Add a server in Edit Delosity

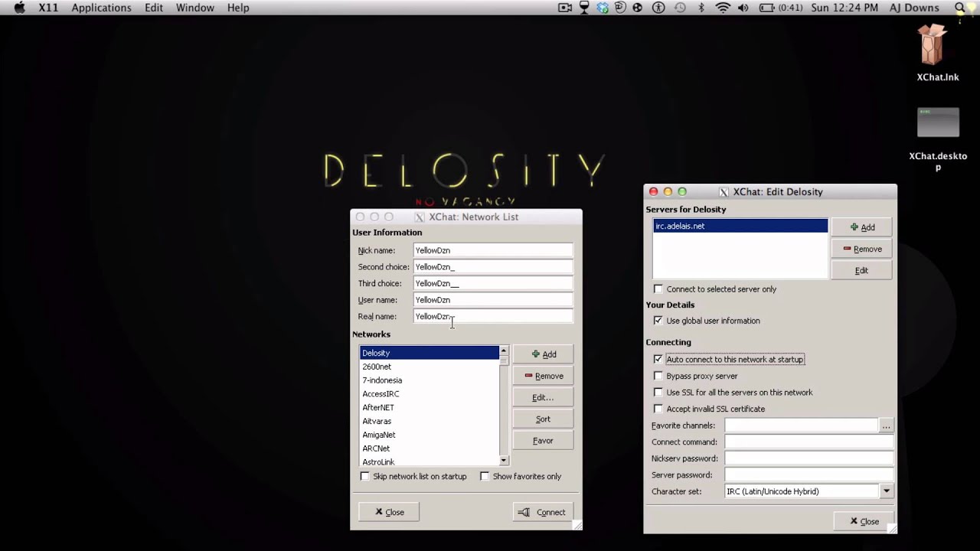[x=861, y=227]
